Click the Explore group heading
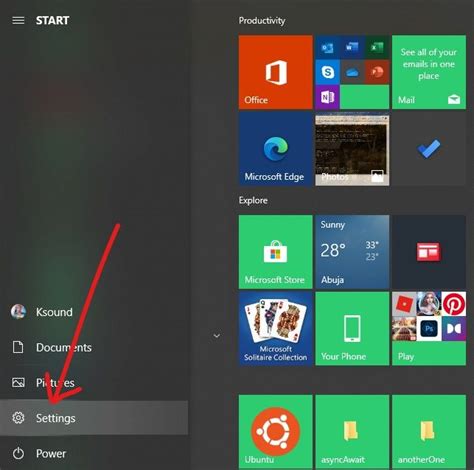The height and width of the screenshot is (470, 474). (x=253, y=200)
